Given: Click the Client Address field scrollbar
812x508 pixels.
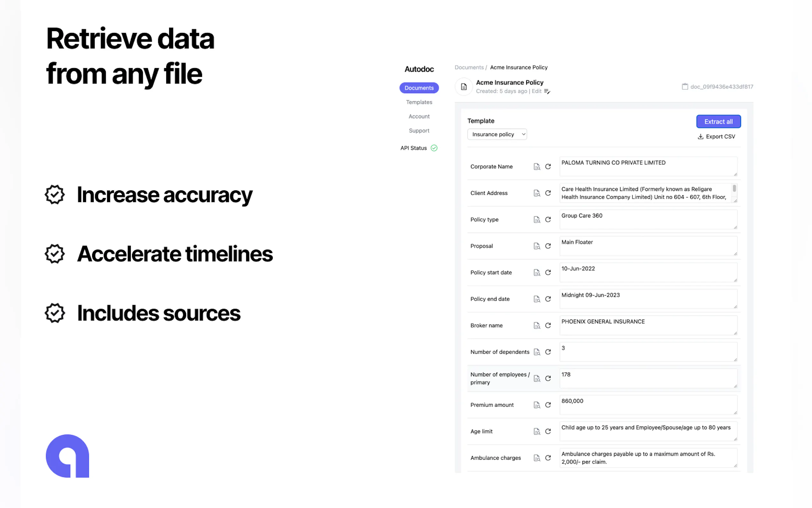Looking at the screenshot, I should [x=734, y=189].
